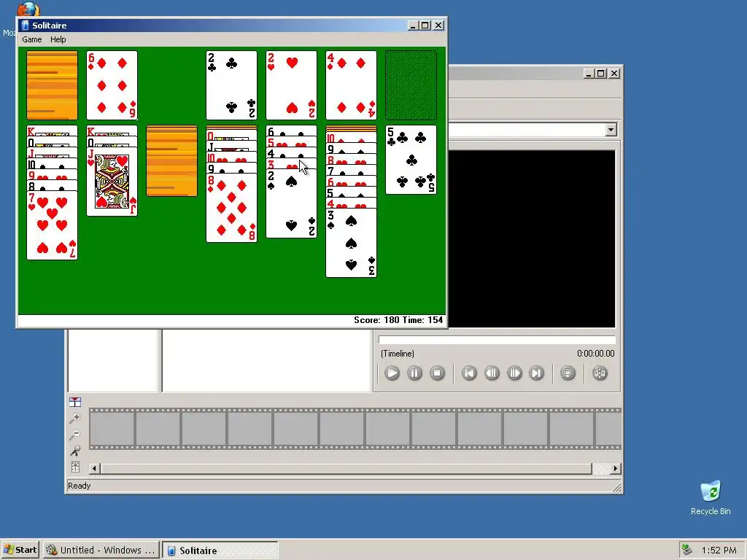Click the seek bar above the Timeline label
The height and width of the screenshot is (560, 747).
[x=497, y=340]
